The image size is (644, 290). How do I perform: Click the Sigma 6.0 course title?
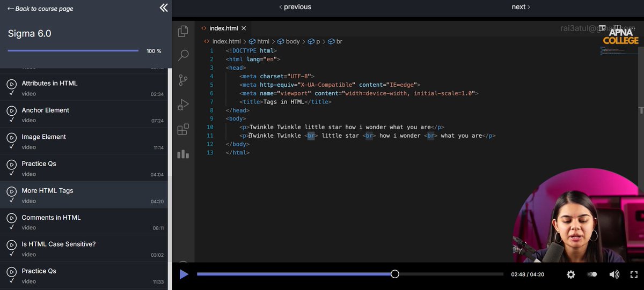click(30, 34)
